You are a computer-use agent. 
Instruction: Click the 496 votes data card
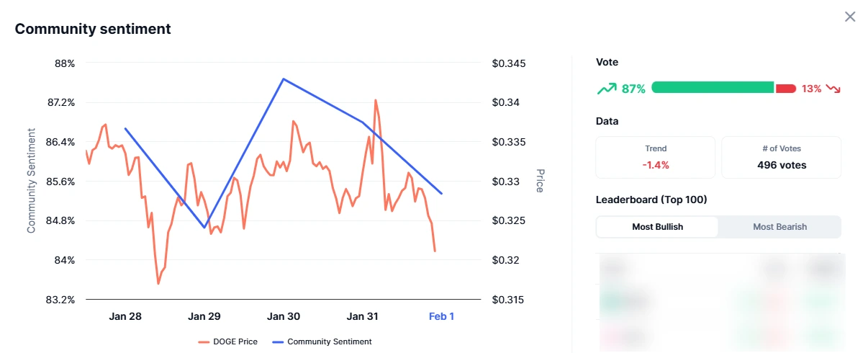tap(782, 157)
